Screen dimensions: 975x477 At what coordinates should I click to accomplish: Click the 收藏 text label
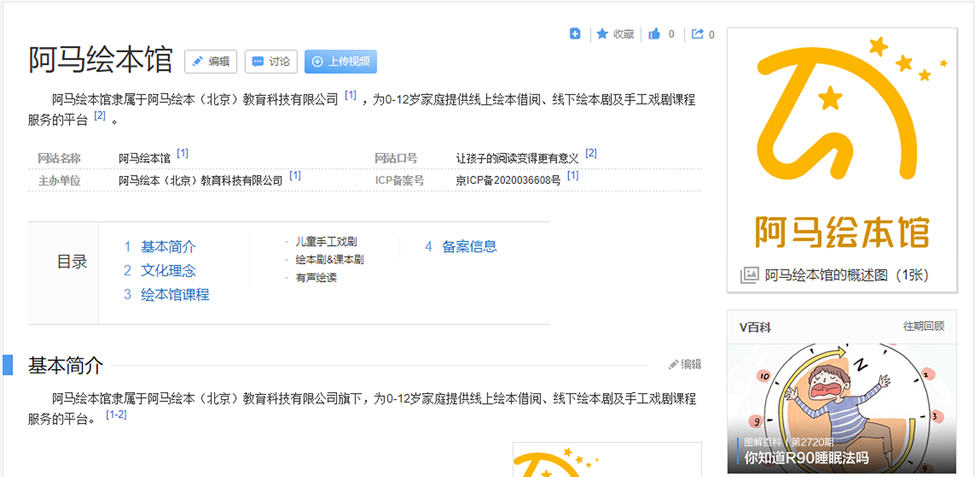pos(624,34)
